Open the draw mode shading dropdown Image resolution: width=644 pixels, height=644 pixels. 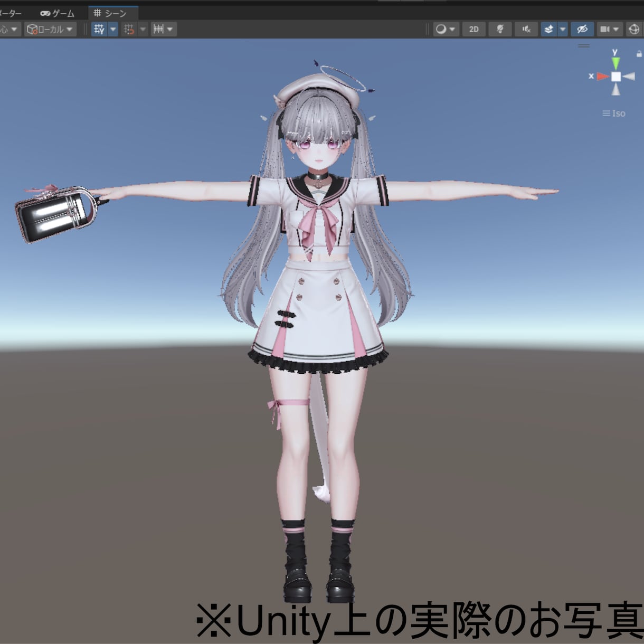[446, 30]
